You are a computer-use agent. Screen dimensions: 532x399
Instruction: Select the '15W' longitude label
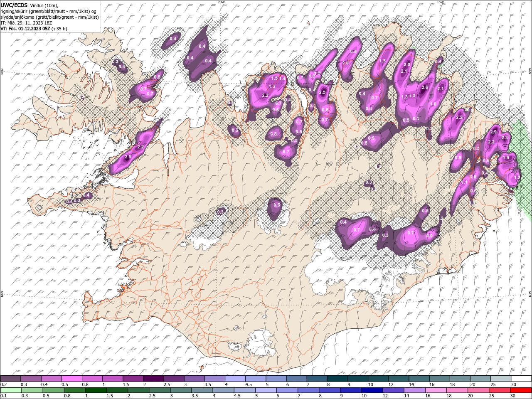[x=440, y=2]
